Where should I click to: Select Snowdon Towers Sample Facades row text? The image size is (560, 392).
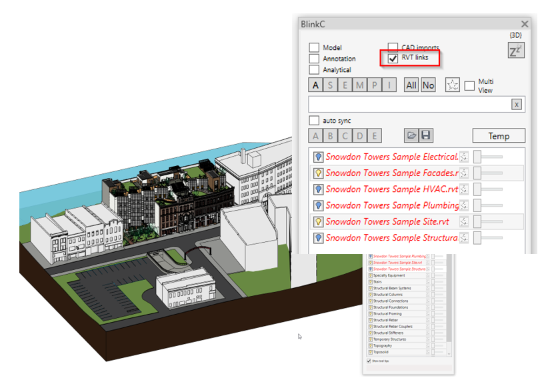[x=392, y=173]
